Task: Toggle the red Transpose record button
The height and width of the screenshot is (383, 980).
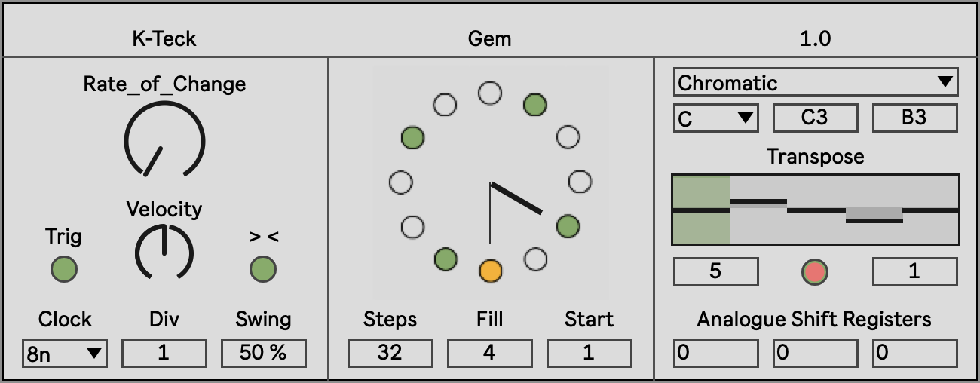Action: 815,271
